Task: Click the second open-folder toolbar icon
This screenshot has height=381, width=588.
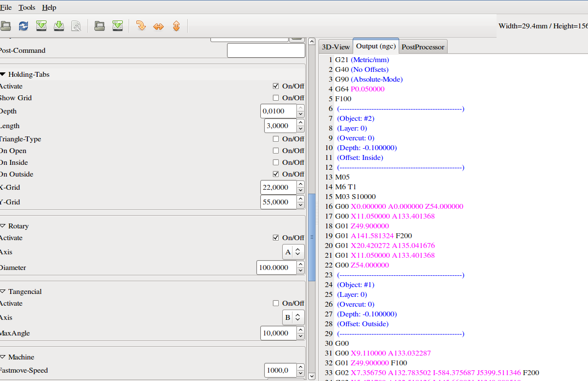Action: pyautogui.click(x=99, y=25)
